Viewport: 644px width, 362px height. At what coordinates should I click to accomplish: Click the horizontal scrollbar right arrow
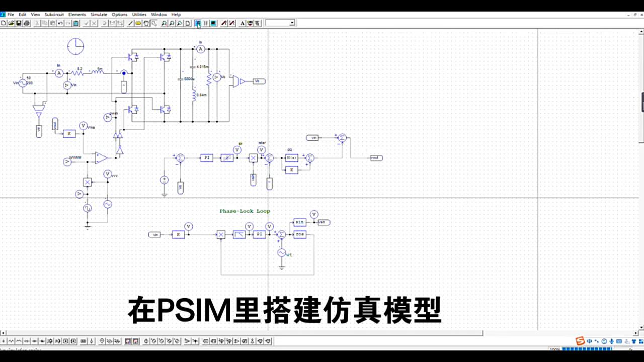636,333
